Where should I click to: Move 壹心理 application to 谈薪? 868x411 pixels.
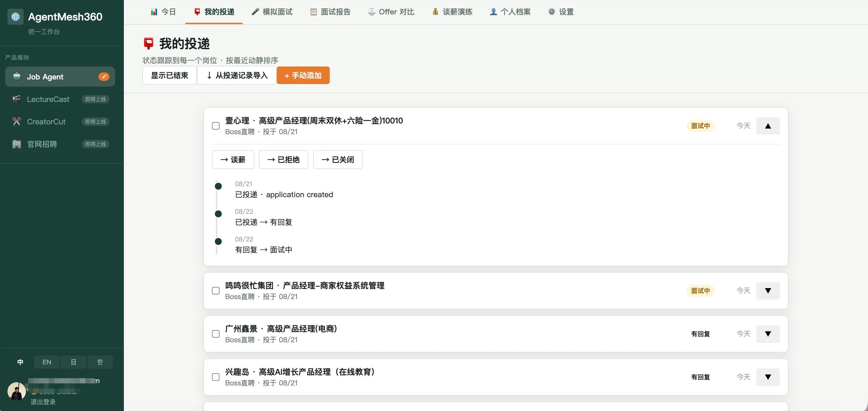point(233,159)
